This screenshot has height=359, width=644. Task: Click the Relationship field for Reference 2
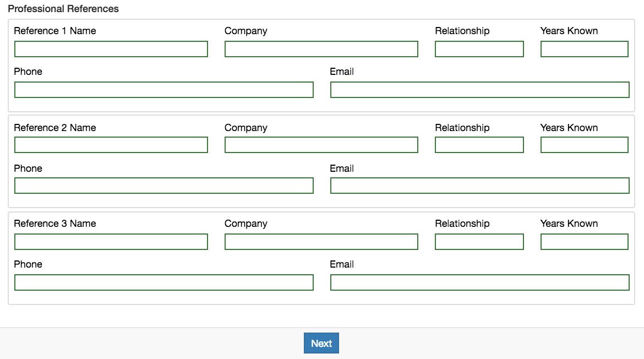(479, 145)
